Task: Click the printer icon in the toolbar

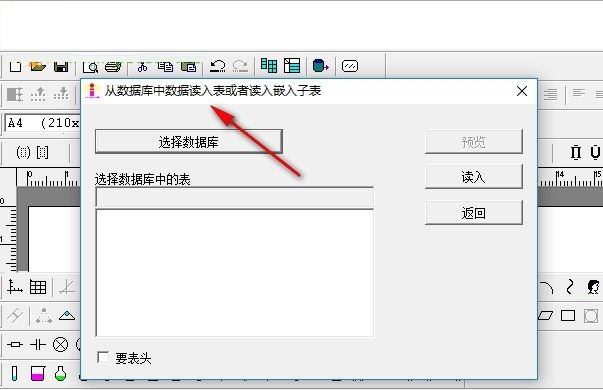Action: 113,67
